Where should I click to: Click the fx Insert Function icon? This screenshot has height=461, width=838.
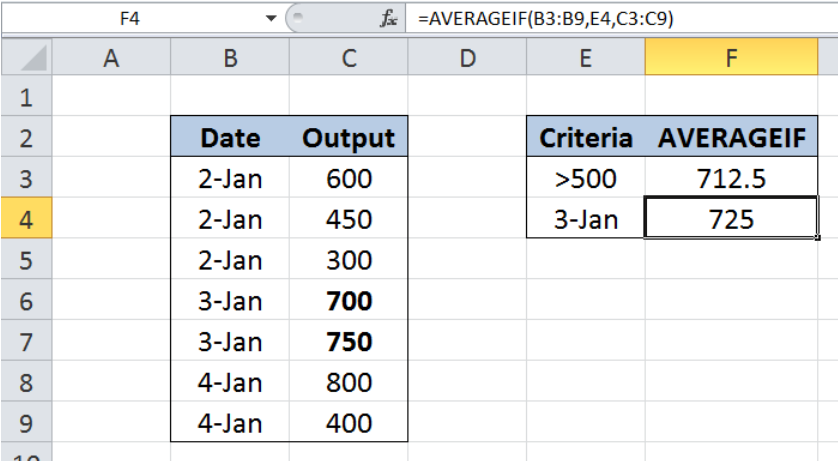(x=389, y=19)
